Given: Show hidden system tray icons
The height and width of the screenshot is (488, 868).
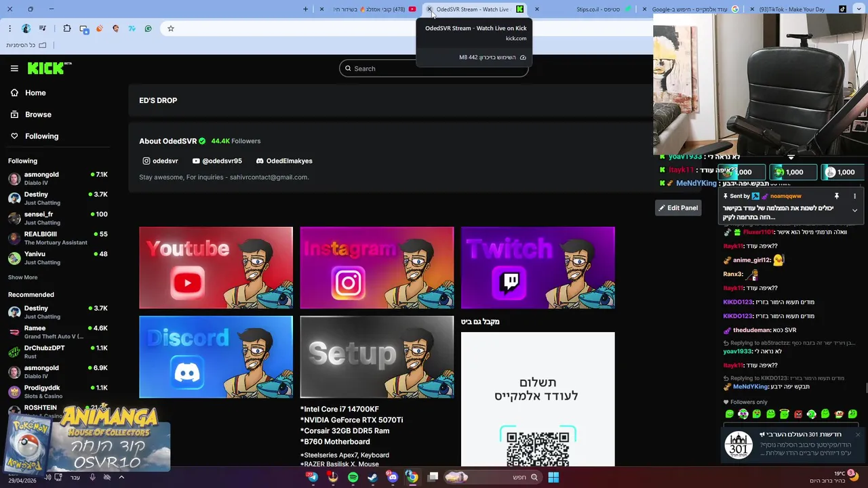Looking at the screenshot, I should (121, 477).
